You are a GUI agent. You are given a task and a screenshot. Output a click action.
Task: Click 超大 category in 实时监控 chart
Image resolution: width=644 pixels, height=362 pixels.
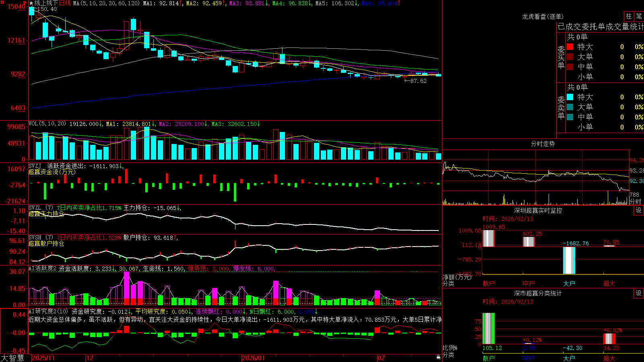click(x=609, y=284)
